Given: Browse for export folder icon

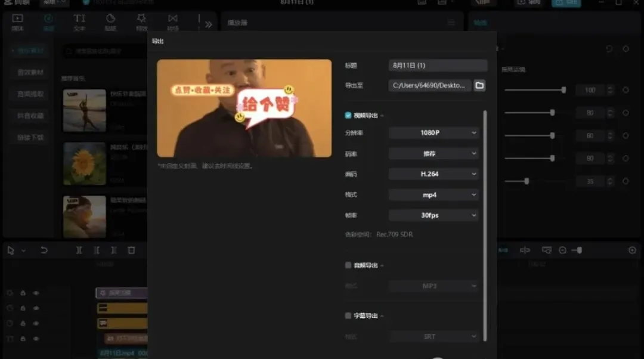Looking at the screenshot, I should pos(479,85).
